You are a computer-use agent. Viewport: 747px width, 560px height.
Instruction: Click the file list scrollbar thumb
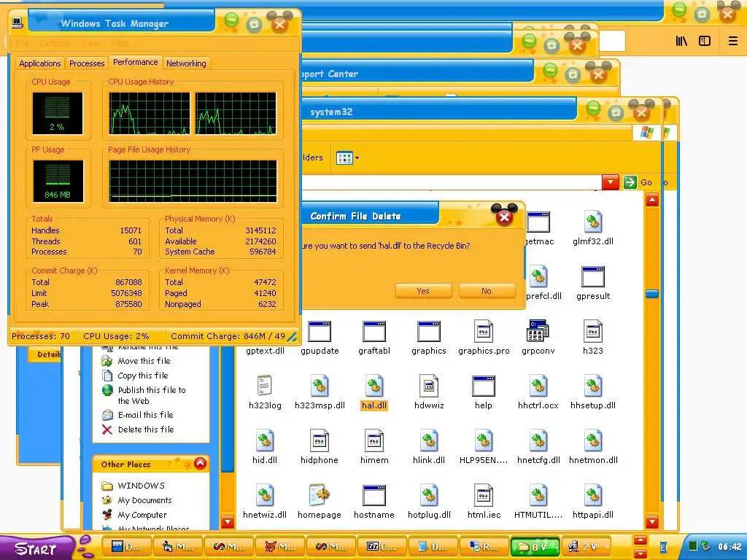coord(651,294)
